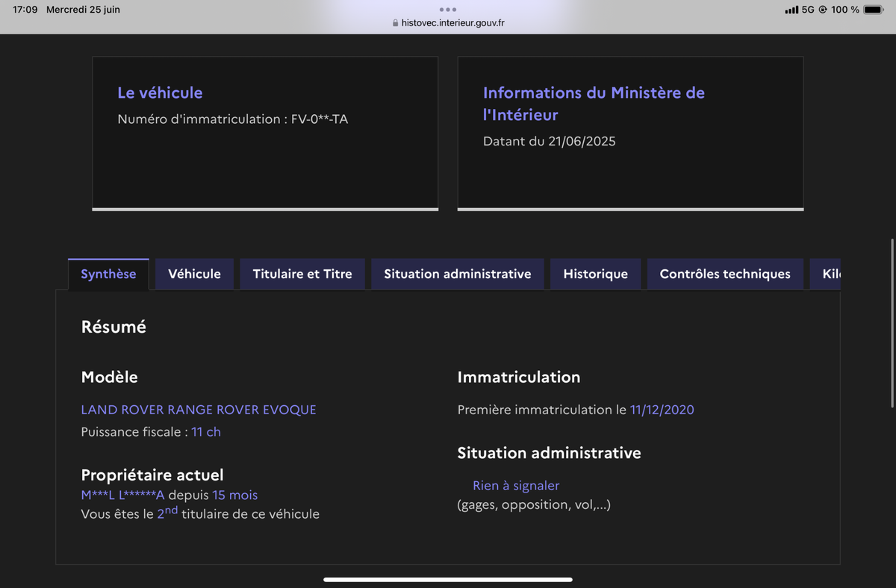896x588 pixels.
Task: Tap the 11 ch fiscal power value
Action: coord(206,432)
